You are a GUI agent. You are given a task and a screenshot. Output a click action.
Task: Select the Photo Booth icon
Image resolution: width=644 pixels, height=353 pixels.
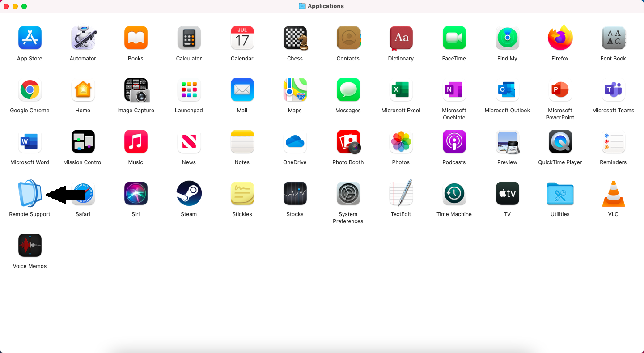348,141
